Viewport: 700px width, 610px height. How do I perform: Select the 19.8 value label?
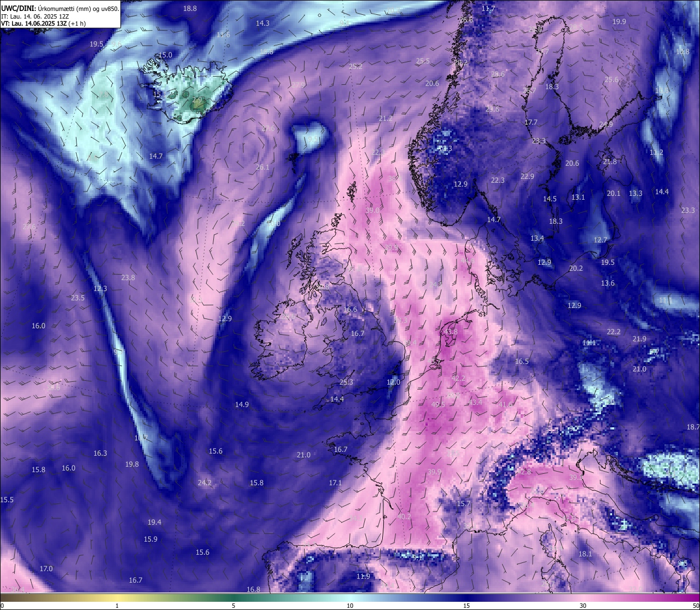[x=132, y=464]
